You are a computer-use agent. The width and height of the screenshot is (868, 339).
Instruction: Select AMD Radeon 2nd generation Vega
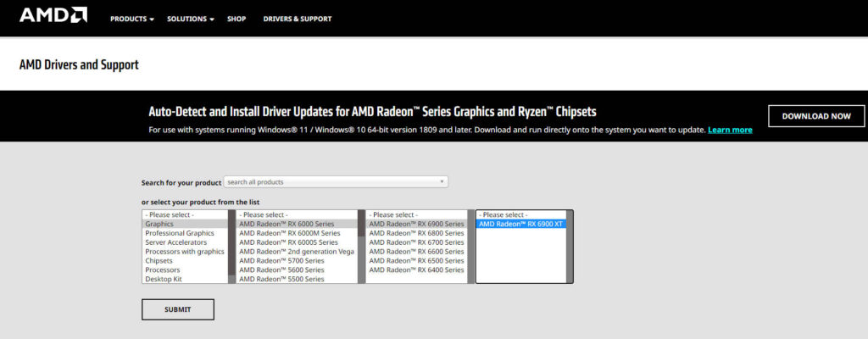297,252
